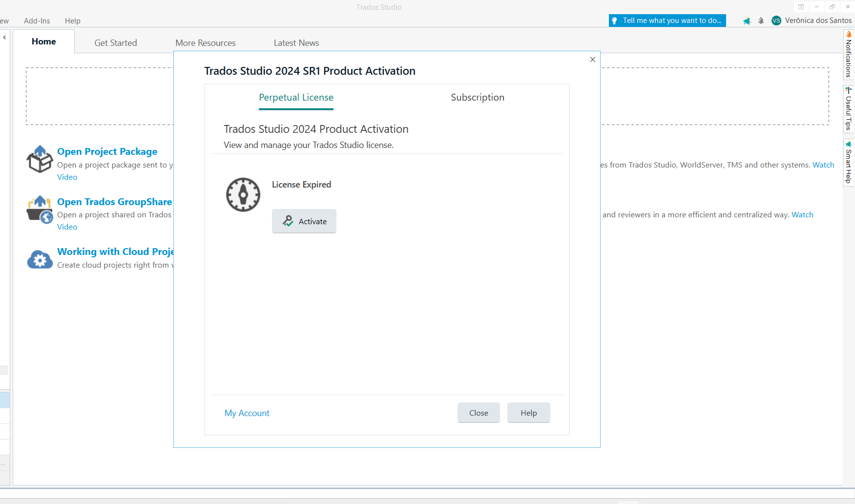The height and width of the screenshot is (504, 855).
Task: Click the Open Trados GroupShare icon
Action: (40, 210)
